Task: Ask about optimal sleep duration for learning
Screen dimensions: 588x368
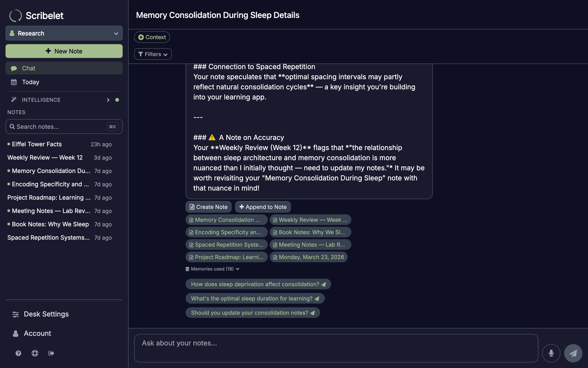Action: pyautogui.click(x=255, y=298)
